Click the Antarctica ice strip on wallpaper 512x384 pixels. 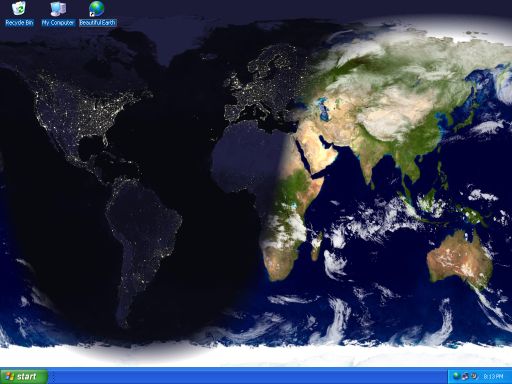coord(256,355)
